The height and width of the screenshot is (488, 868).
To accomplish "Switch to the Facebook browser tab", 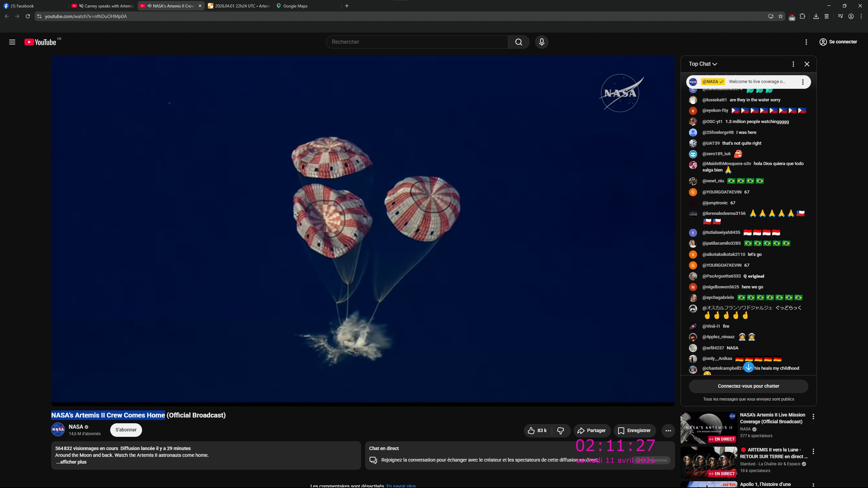I will [x=22, y=6].
